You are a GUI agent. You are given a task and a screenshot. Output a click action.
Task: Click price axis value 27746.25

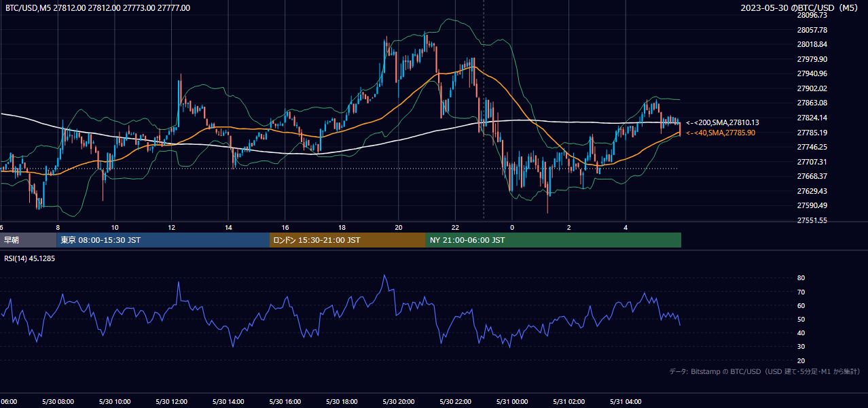[812, 147]
